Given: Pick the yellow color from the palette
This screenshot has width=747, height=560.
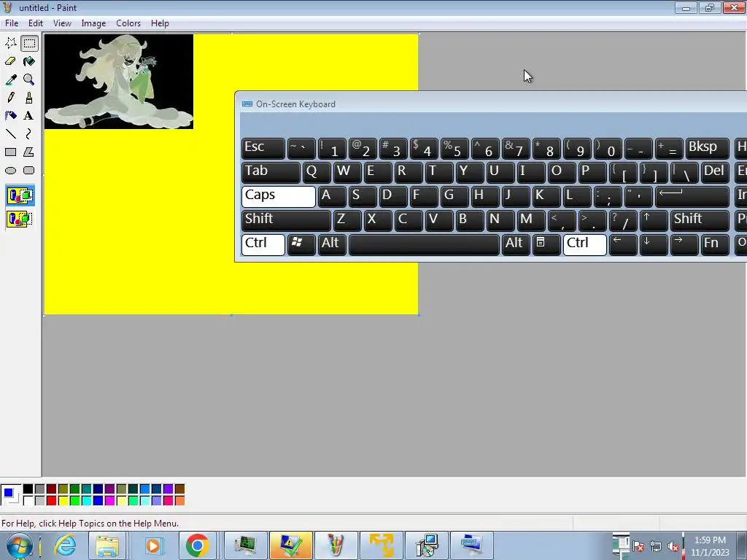Looking at the screenshot, I should (63, 500).
